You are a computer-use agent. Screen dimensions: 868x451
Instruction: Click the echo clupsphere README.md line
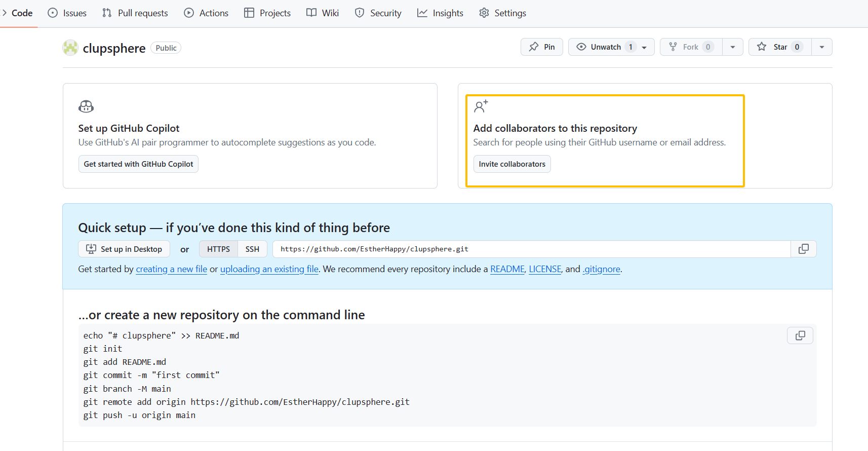click(161, 335)
